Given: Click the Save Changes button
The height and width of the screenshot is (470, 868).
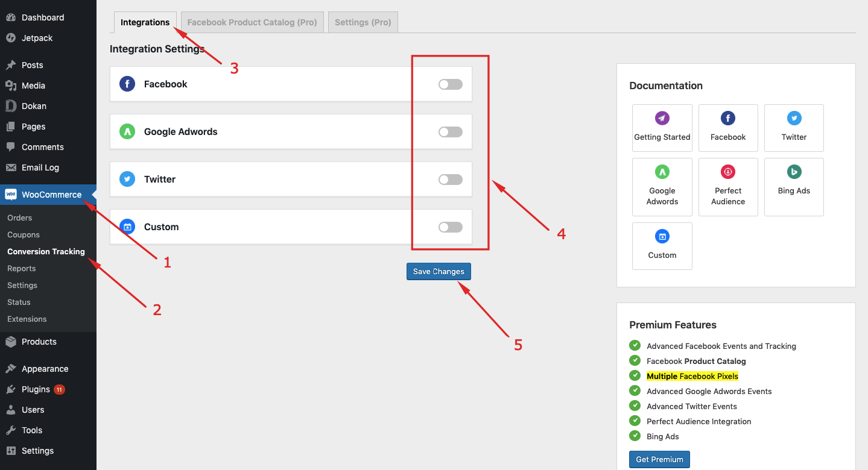Looking at the screenshot, I should pyautogui.click(x=439, y=271).
